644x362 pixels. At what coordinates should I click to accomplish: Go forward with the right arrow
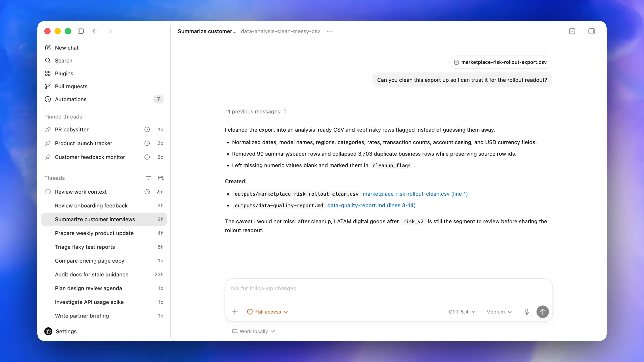click(x=109, y=31)
